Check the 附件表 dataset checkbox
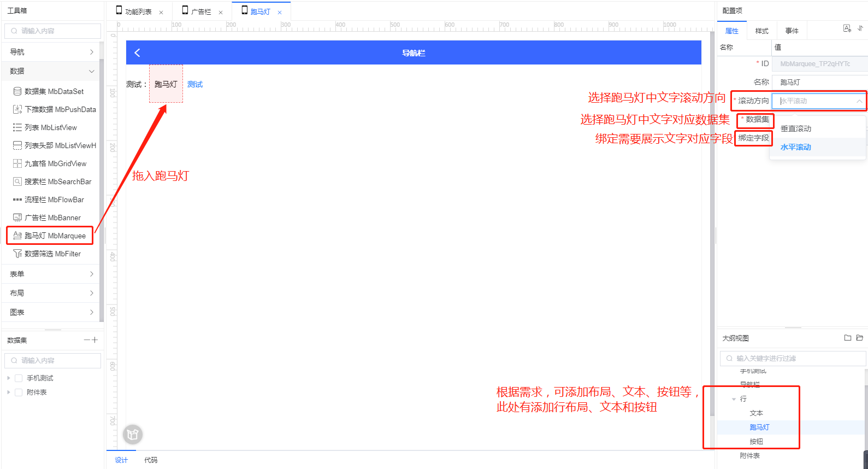 [19, 392]
